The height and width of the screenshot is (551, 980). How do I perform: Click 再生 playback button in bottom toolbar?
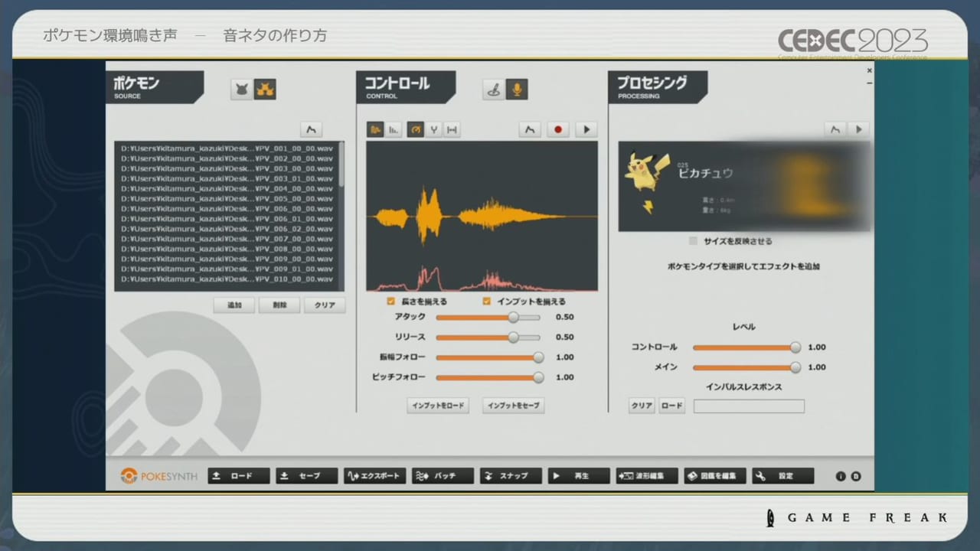tap(579, 476)
